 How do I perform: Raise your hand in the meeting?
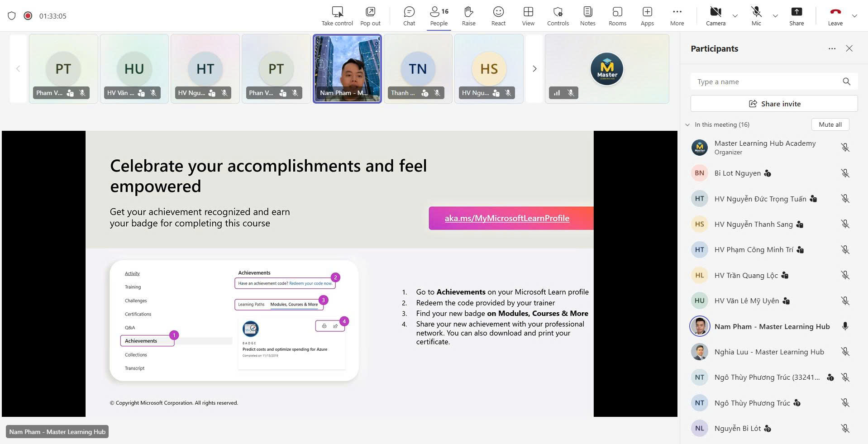click(x=468, y=16)
